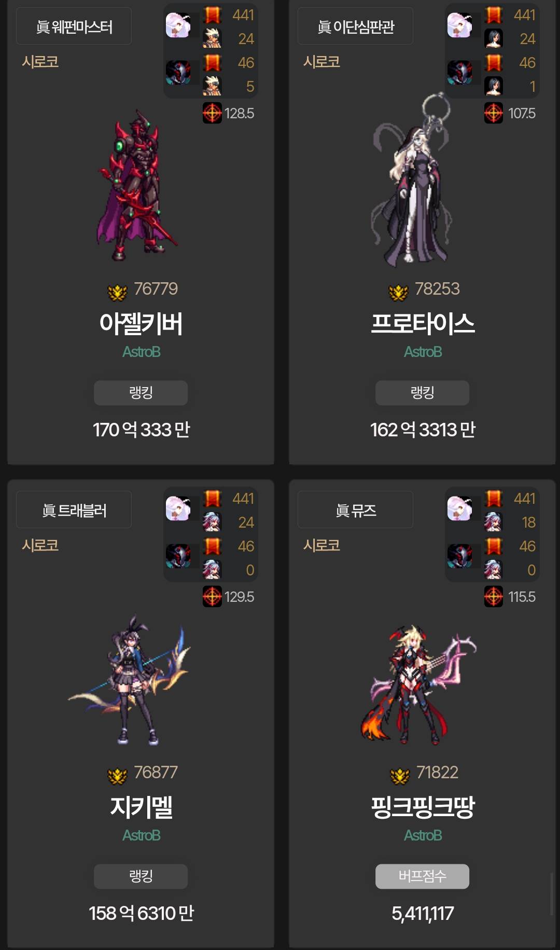Click the gold crest icon beside 76779

click(117, 293)
